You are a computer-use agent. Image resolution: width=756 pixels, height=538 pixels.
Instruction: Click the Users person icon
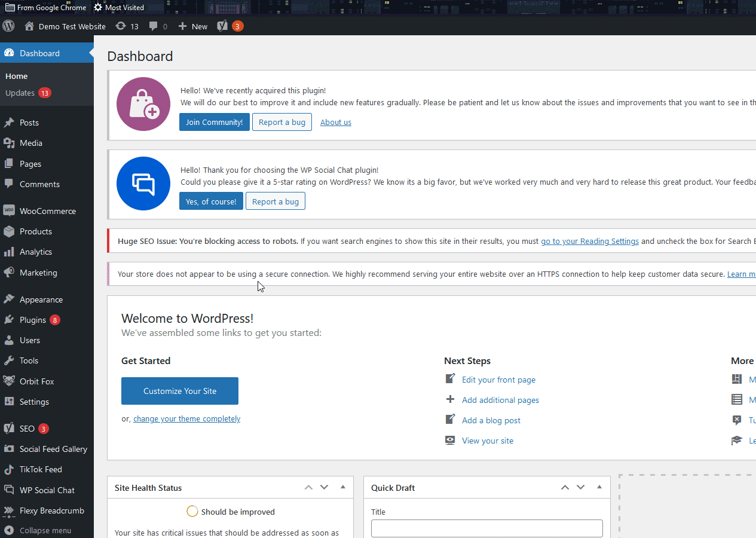tap(9, 340)
